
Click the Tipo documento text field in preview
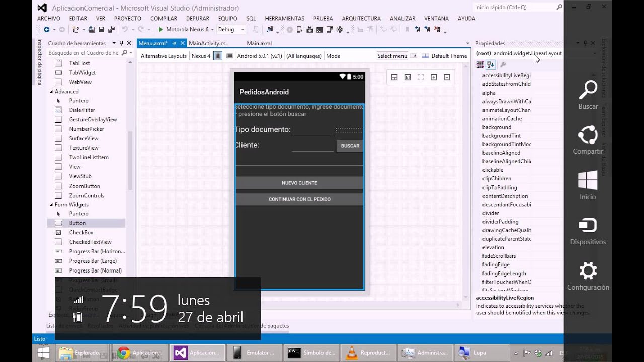click(313, 130)
